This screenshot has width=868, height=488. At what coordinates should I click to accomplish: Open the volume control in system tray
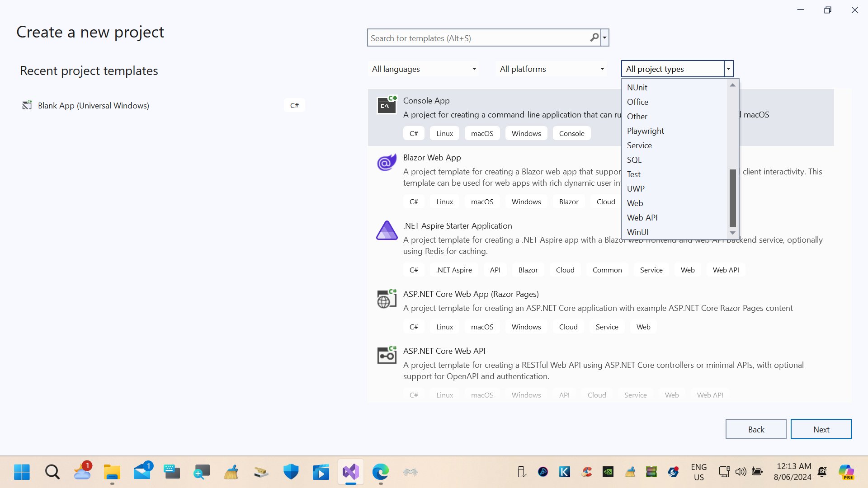(741, 472)
